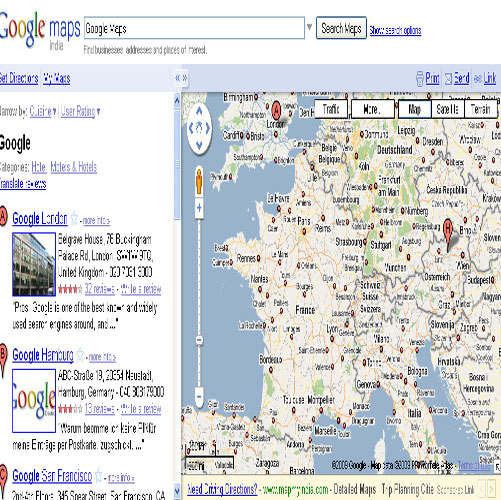Click Show search options link
This screenshot has width=501, height=500.
(x=395, y=30)
